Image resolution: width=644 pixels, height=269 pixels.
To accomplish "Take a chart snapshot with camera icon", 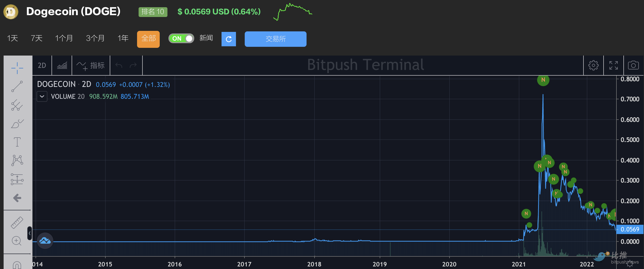I will (633, 65).
